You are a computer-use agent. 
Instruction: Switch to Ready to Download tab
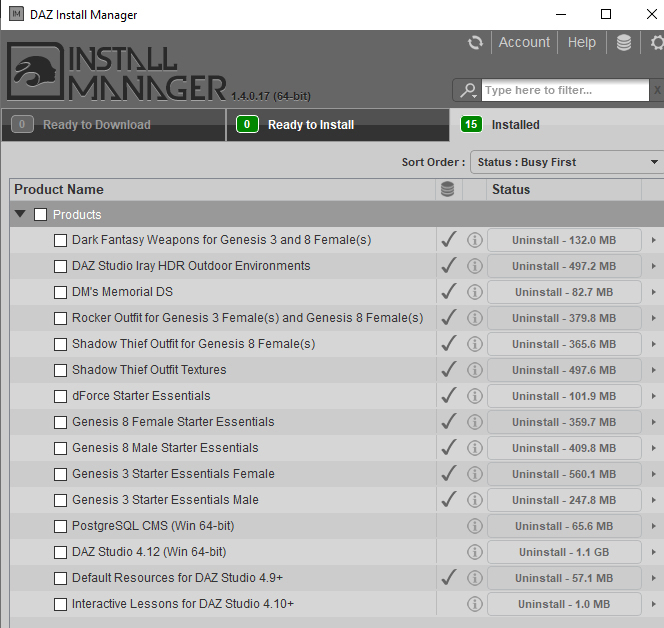(x=113, y=125)
